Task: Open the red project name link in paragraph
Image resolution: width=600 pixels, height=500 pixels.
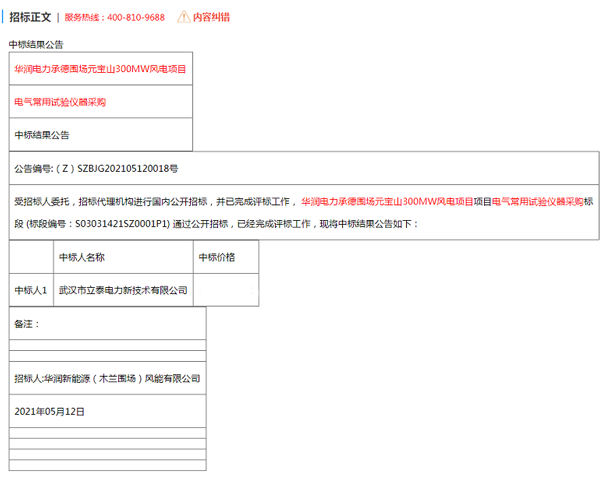Action: point(387,202)
